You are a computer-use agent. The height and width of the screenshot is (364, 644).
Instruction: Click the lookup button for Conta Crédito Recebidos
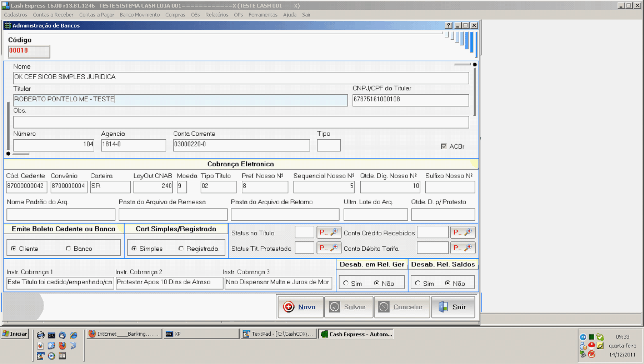click(462, 232)
